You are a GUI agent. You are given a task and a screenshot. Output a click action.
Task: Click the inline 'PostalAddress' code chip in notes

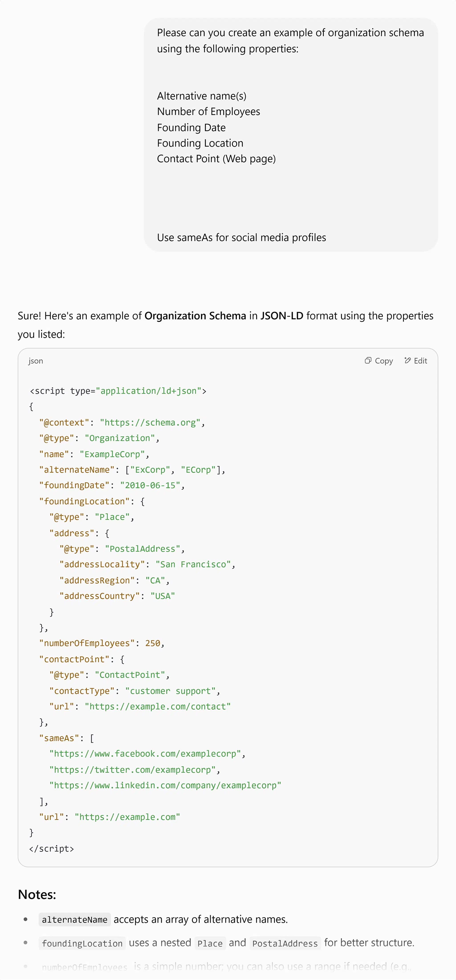pyautogui.click(x=285, y=943)
